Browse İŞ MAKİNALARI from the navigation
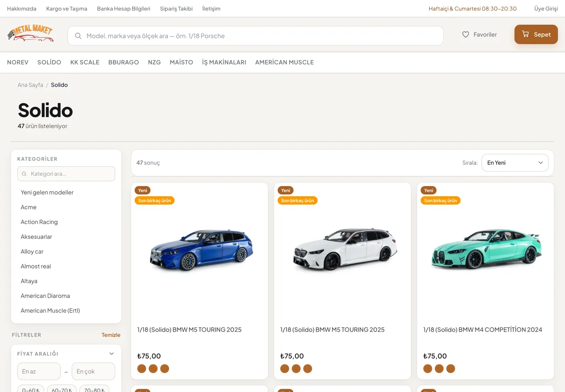This screenshot has height=392, width=565. tap(224, 62)
